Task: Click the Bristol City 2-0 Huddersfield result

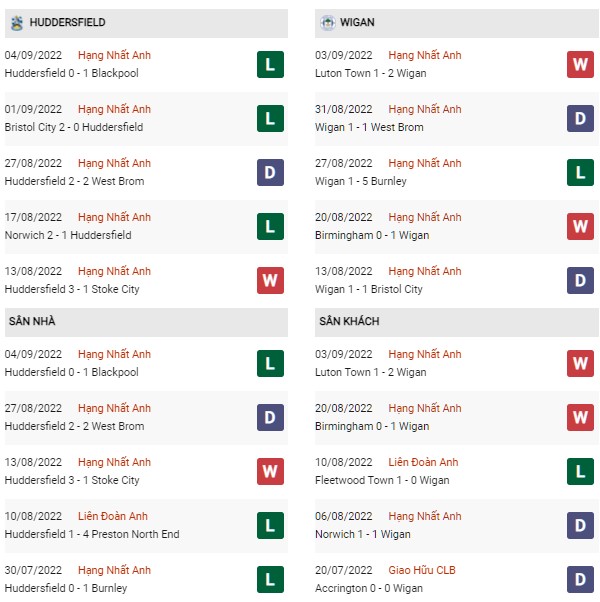Action: coord(74,127)
